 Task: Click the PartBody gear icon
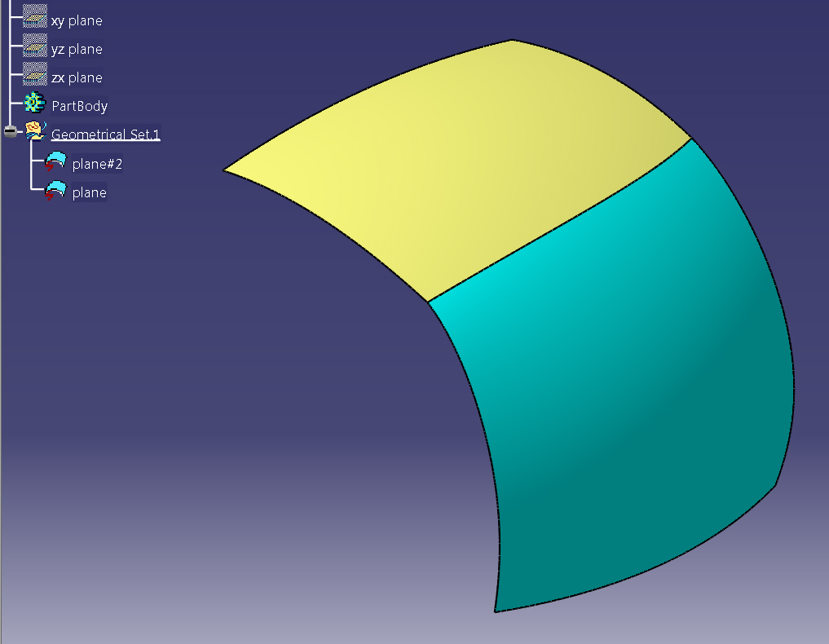pos(34,104)
